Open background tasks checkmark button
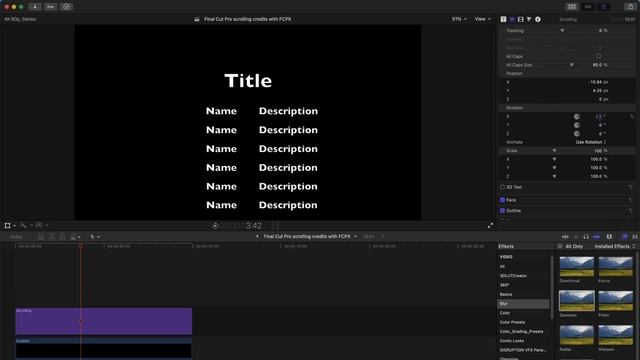 [66, 7]
